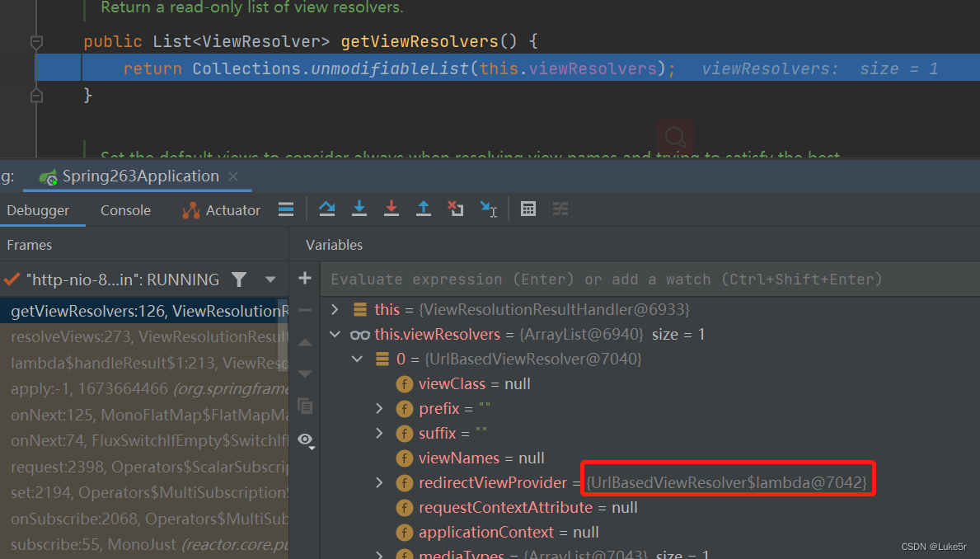Open the thread selector dropdown arrow
This screenshot has height=559, width=980.
click(270, 279)
